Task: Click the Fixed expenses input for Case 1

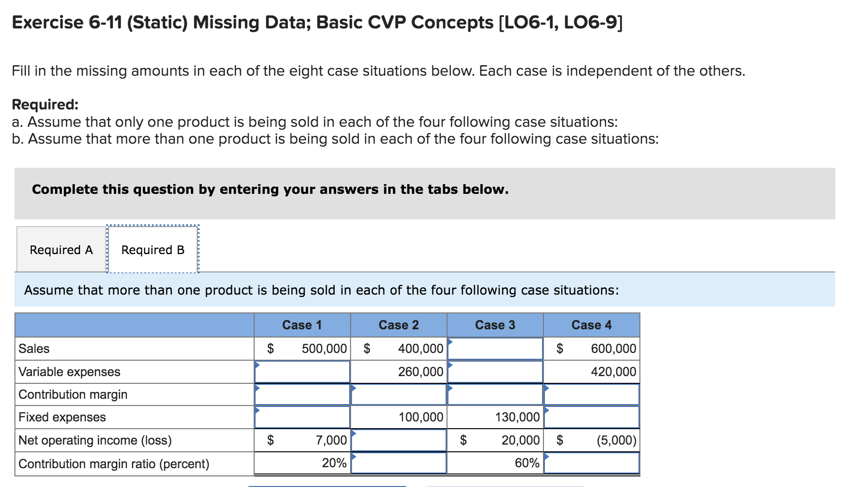Action: pos(301,417)
